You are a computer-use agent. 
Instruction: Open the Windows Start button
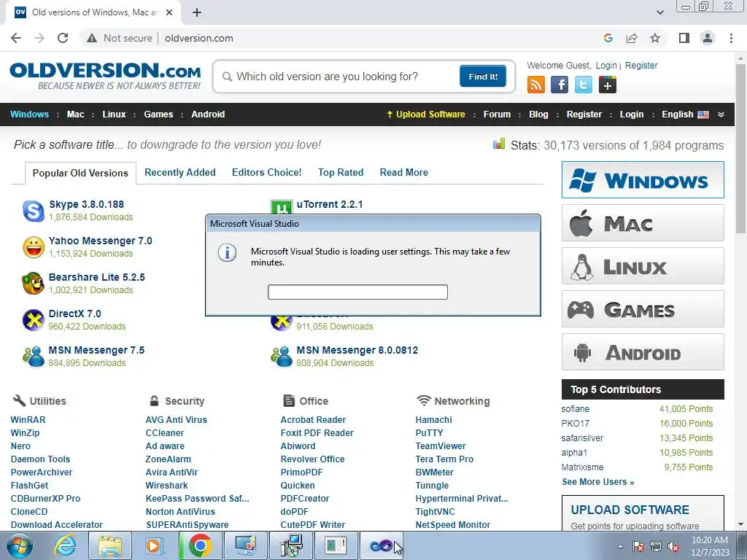(20, 545)
